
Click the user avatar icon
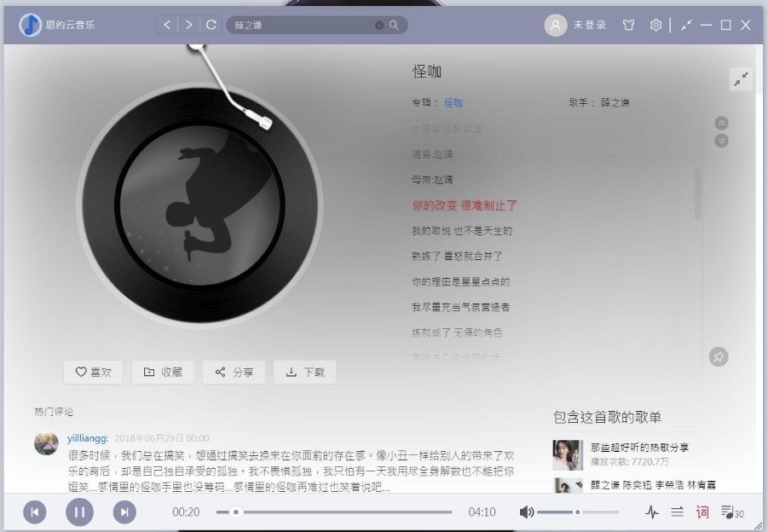[556, 25]
